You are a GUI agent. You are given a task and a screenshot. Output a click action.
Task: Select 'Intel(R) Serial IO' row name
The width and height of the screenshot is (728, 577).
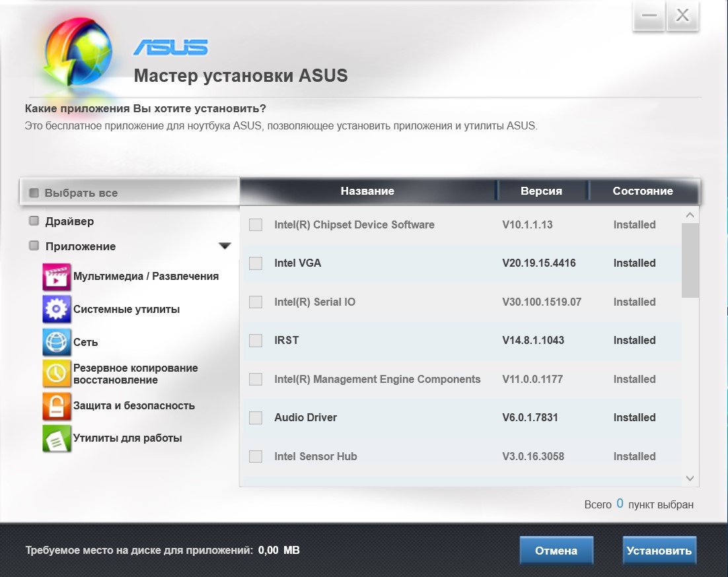315,302
